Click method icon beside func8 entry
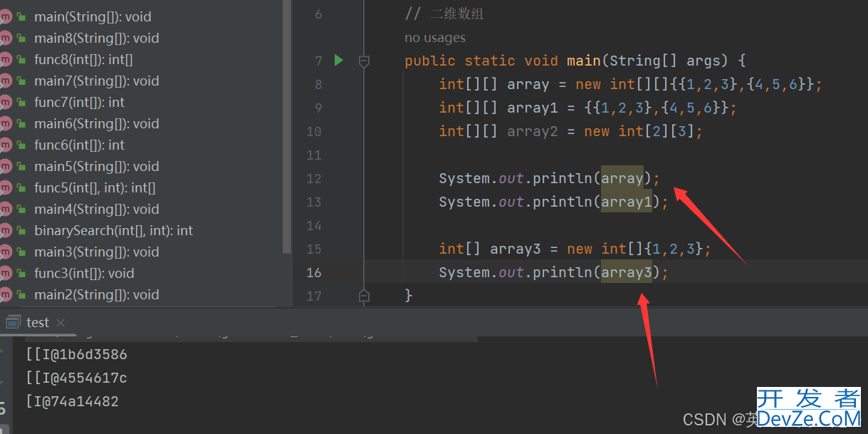This screenshot has width=868, height=434. point(6,59)
